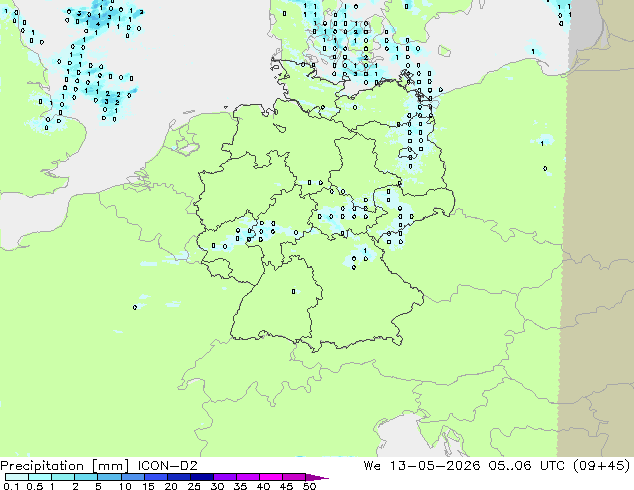Click the 25–30 mm navy legend swatch
634x490 pixels.
click(x=202, y=477)
